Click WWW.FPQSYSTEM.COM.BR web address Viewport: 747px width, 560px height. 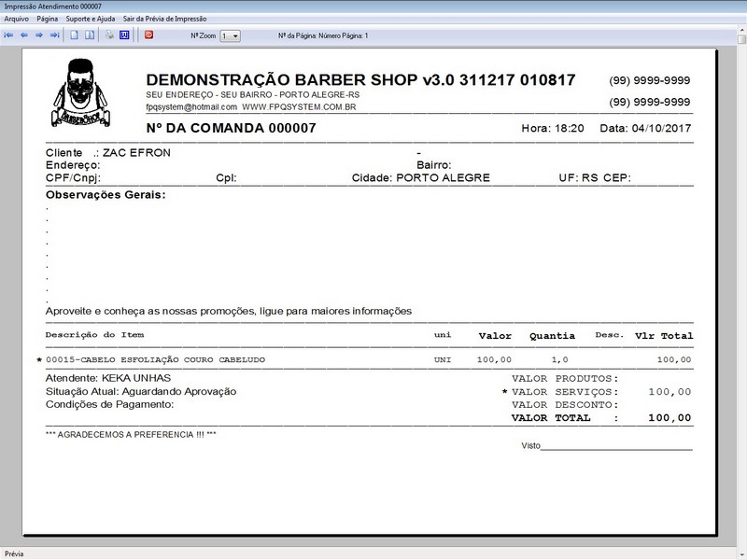pos(299,107)
